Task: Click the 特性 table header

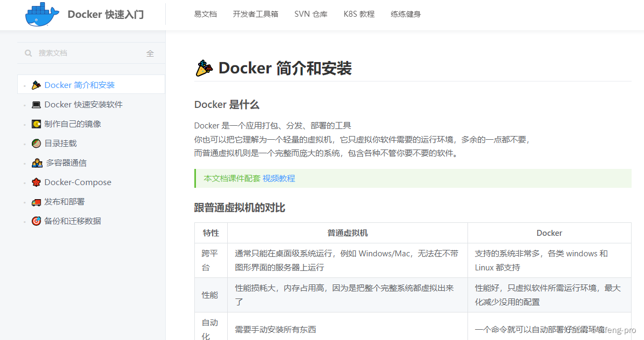Action: (211, 233)
